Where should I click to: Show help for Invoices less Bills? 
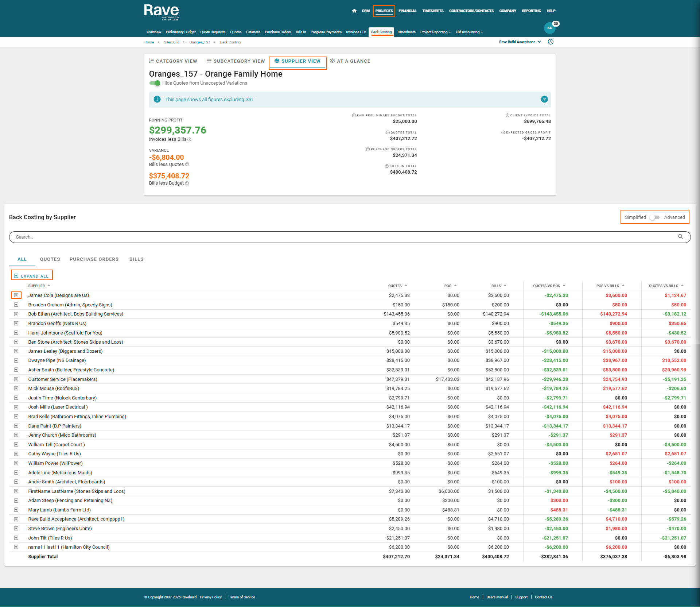pyautogui.click(x=189, y=139)
